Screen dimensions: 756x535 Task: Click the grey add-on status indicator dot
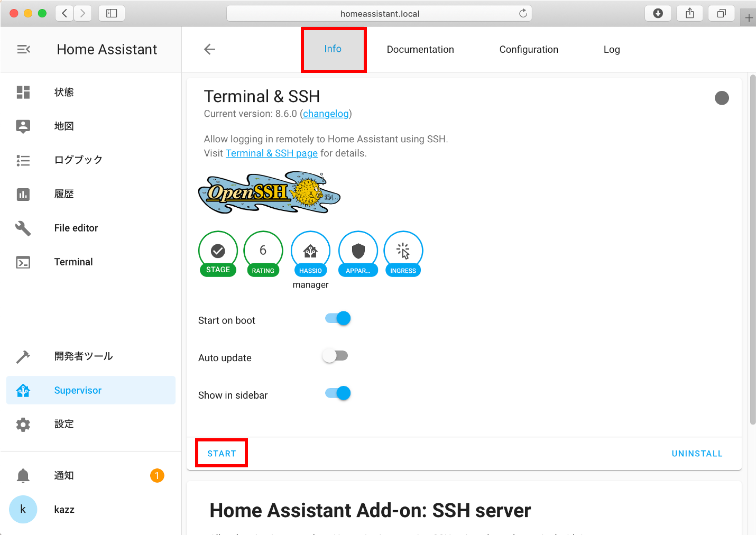(722, 98)
